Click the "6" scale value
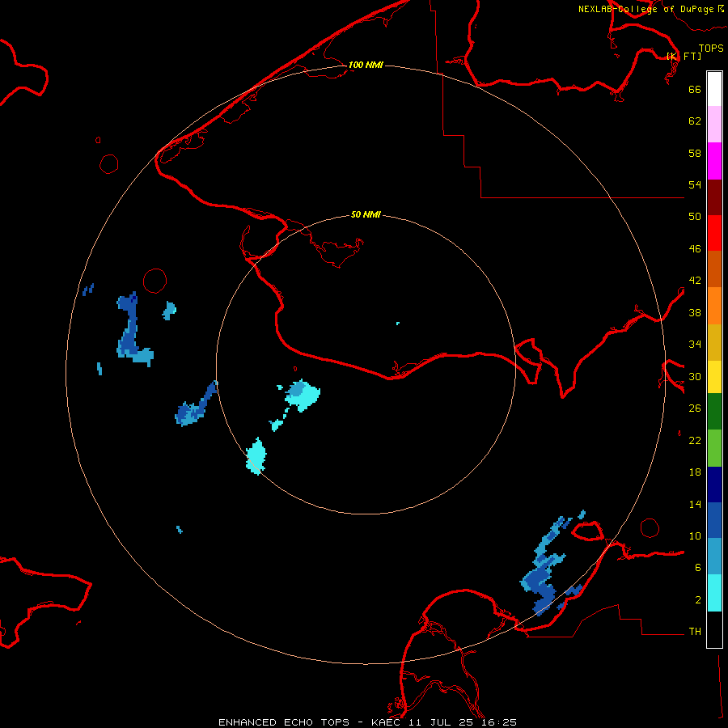The width and height of the screenshot is (728, 728). [698, 568]
